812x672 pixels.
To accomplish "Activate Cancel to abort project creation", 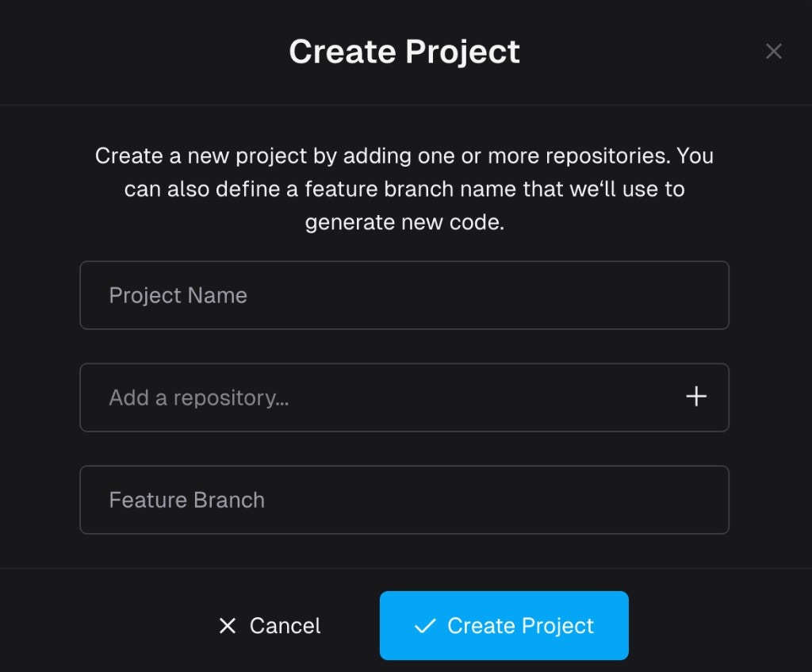I will (270, 626).
